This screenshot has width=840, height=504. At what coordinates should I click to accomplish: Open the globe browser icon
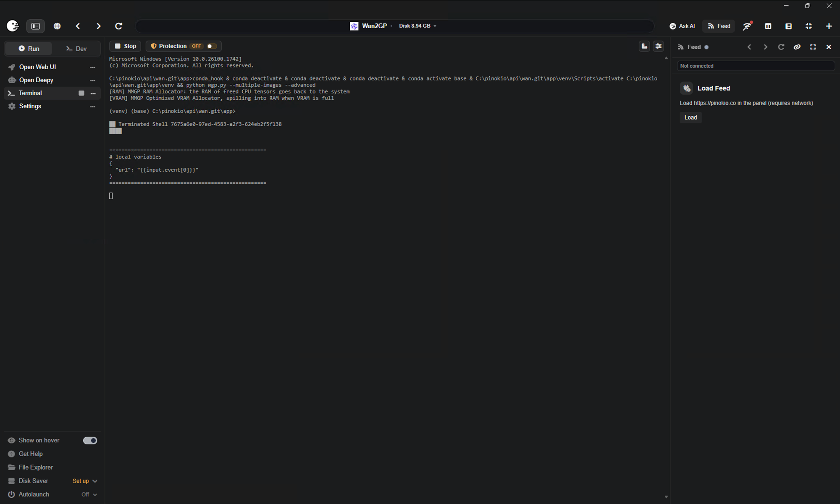[x=57, y=26]
